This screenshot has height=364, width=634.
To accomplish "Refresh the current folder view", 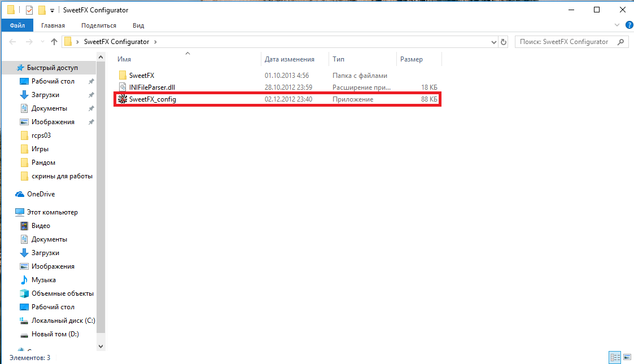I will coord(504,42).
